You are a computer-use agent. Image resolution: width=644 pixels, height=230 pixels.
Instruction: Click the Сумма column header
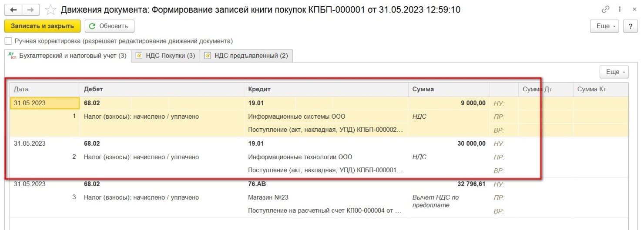point(449,89)
